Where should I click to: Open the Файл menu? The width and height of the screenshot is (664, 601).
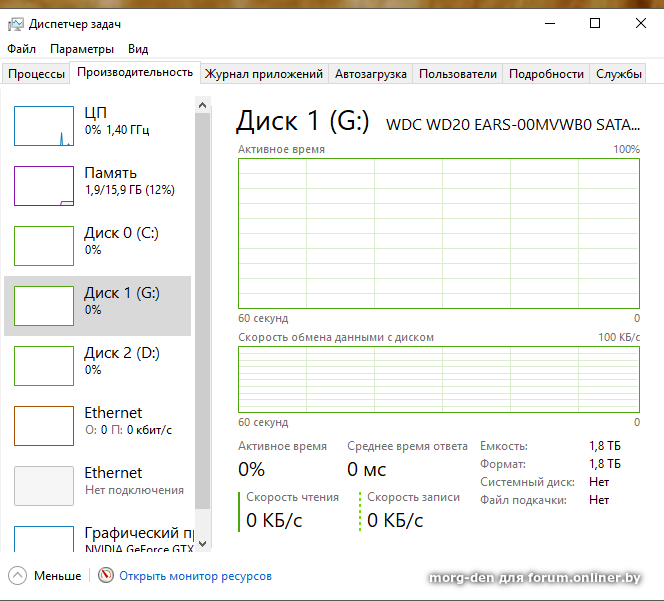(21, 49)
